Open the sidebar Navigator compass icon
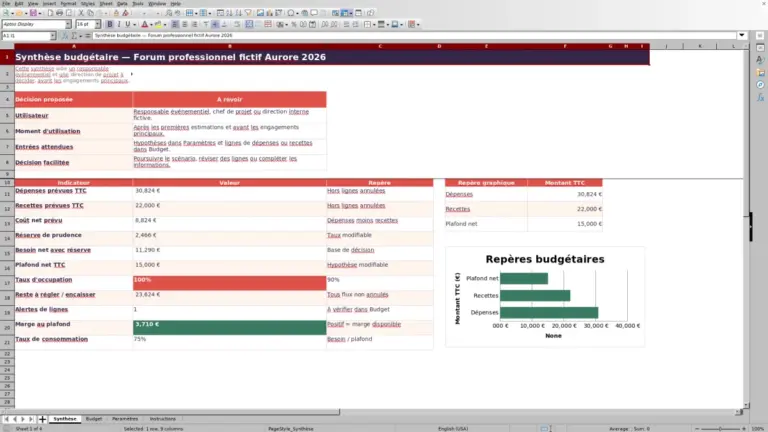Image resolution: width=768 pixels, height=432 pixels. (760, 85)
